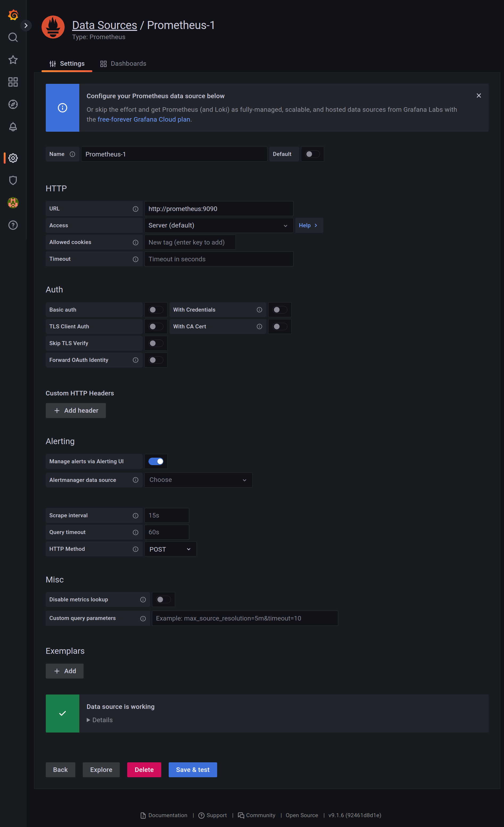Open Alerting bell icon
Screen dimensions: 504x827
pos(13,127)
